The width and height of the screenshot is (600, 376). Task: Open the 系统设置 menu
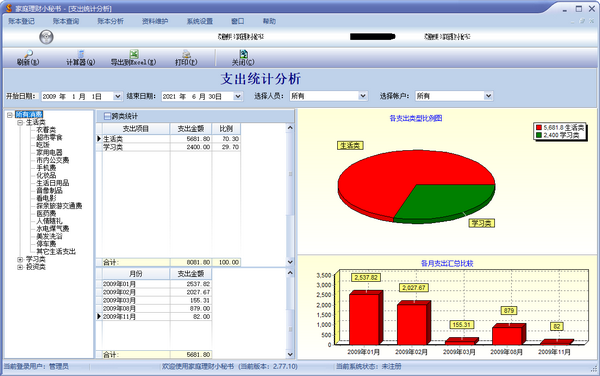click(x=200, y=21)
